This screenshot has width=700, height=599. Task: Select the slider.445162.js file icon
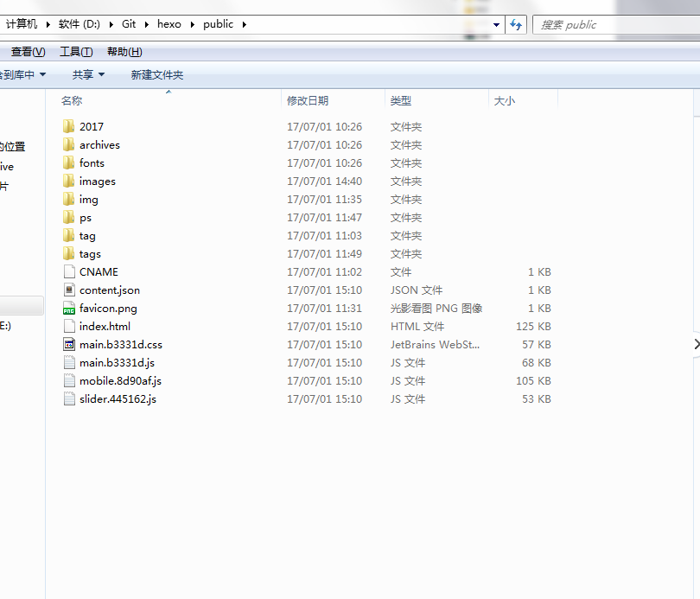(x=69, y=399)
